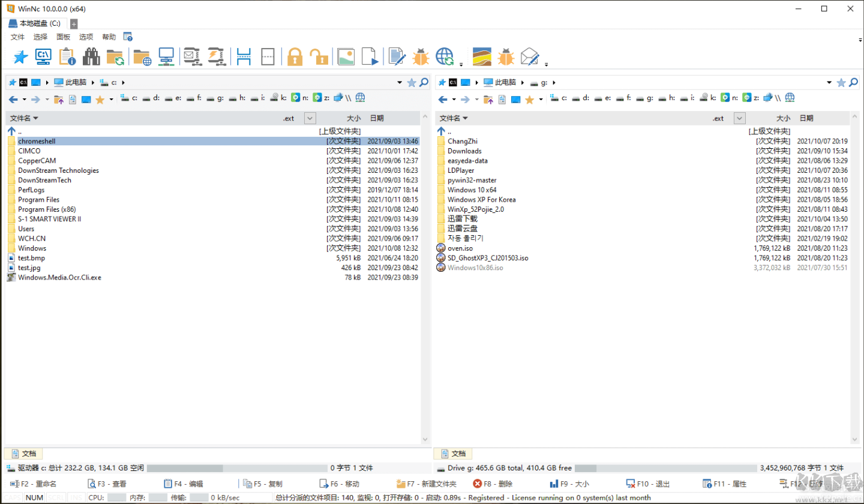Open the picture viewer toolbar icon
864x504 pixels.
tap(346, 57)
